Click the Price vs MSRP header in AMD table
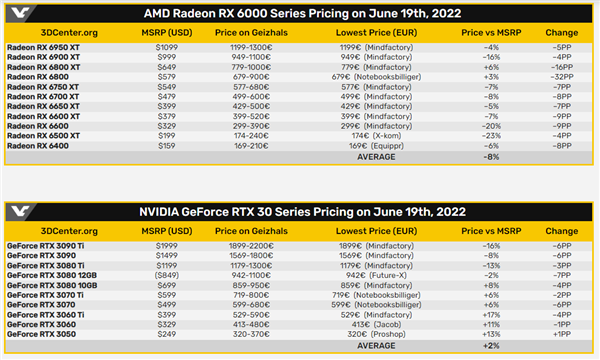The width and height of the screenshot is (600, 360). [x=491, y=33]
